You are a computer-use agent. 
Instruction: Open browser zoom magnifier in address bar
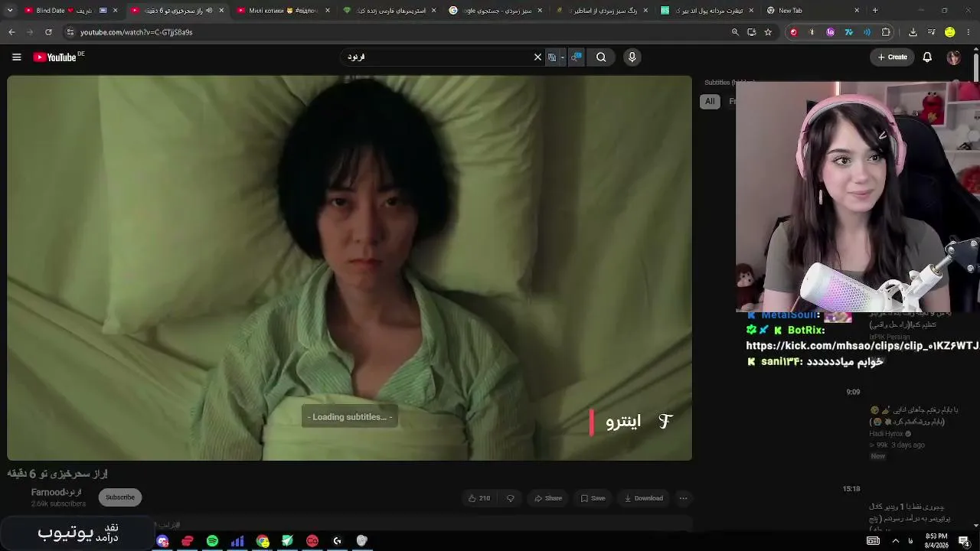coord(735,32)
